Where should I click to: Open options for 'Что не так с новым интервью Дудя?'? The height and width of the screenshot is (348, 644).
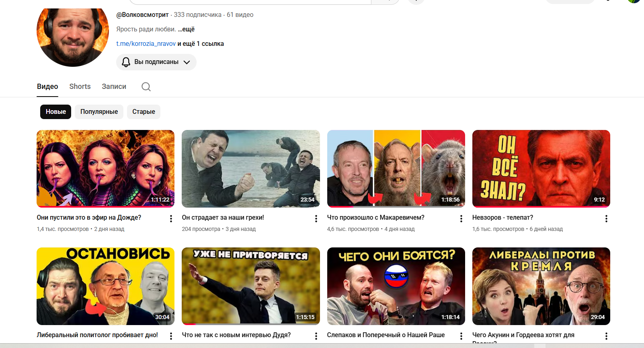point(316,336)
